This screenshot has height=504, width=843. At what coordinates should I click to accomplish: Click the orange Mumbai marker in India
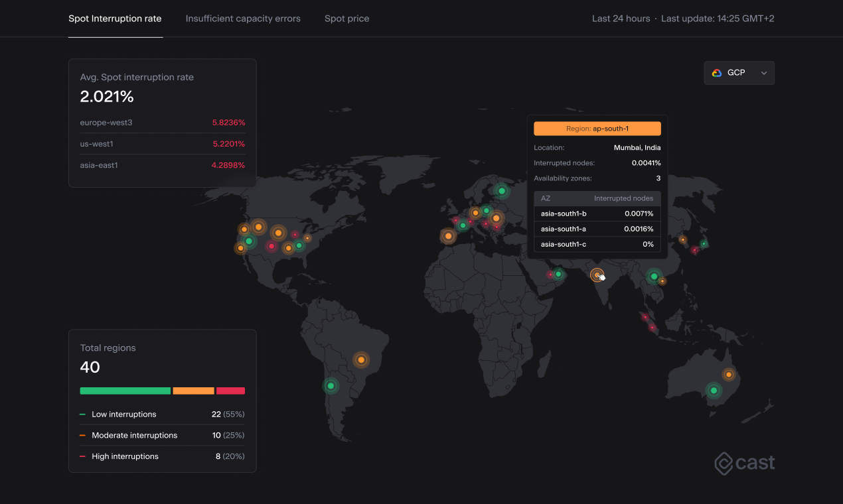(x=597, y=275)
